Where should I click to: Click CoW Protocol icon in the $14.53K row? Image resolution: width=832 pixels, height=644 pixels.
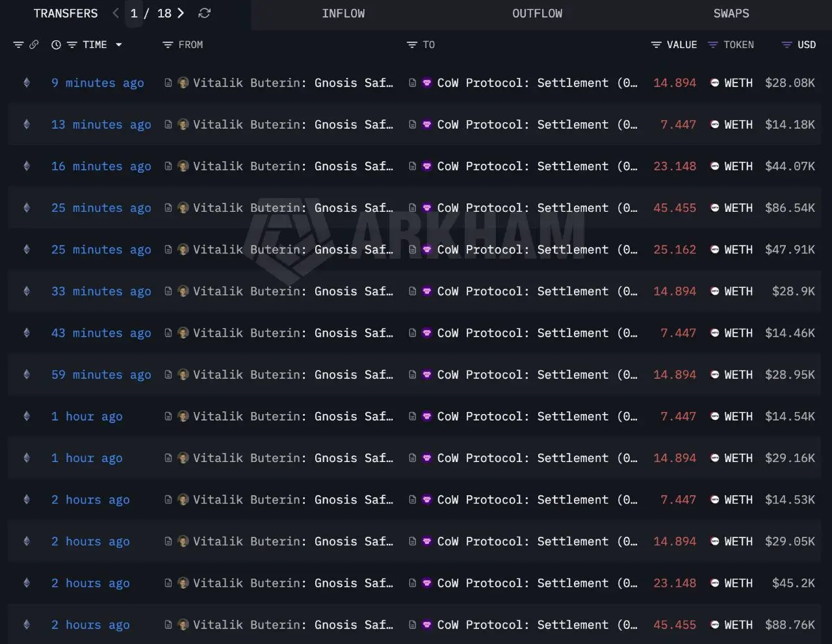[x=427, y=500]
